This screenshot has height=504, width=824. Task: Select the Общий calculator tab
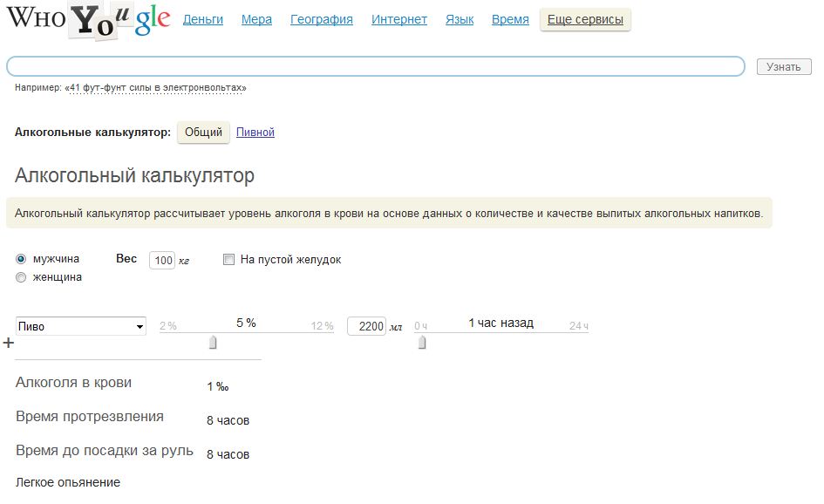(203, 133)
